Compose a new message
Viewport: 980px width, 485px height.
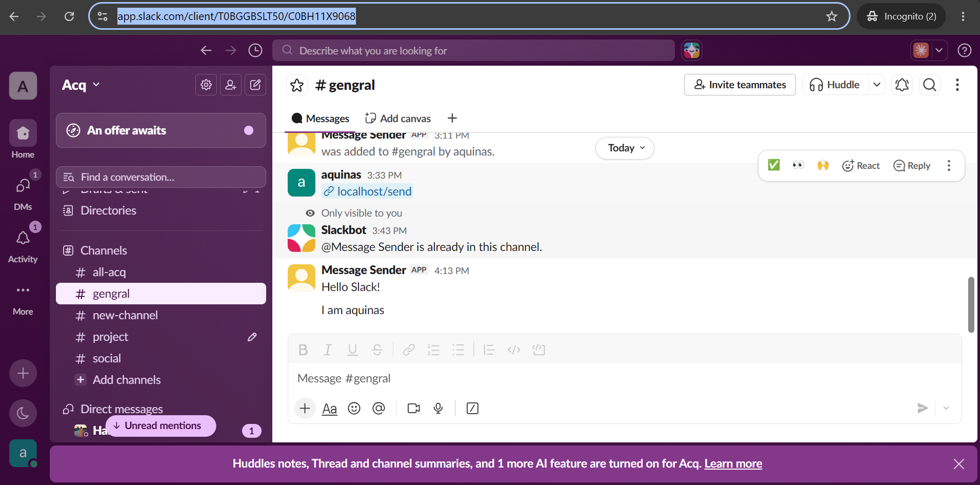coord(255,85)
